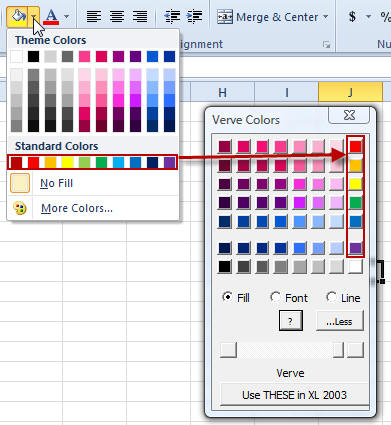Expand the Font Color dropdown arrow
Image resolution: width=391 pixels, height=425 pixels.
[x=67, y=16]
